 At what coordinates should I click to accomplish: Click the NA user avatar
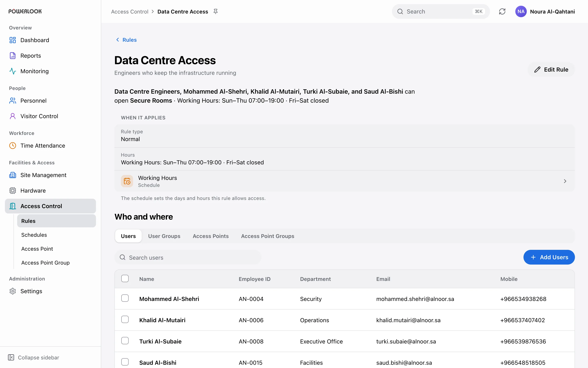[521, 11]
